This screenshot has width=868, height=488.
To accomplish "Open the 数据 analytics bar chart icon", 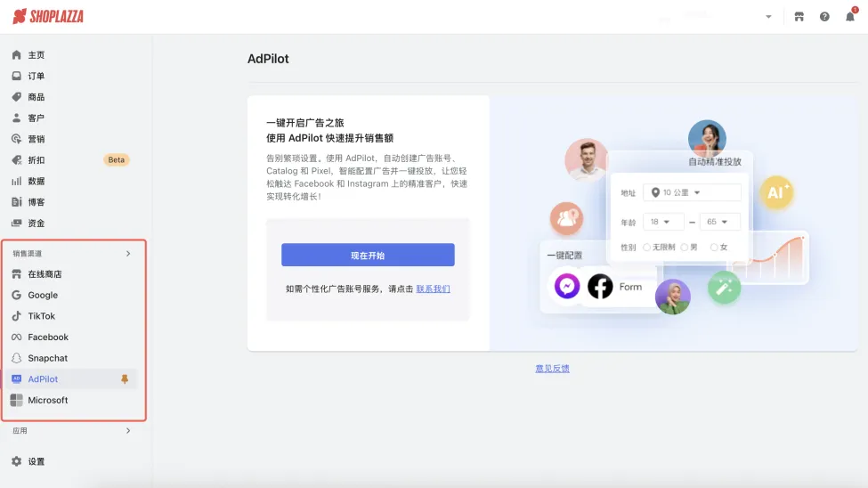I will click(17, 181).
